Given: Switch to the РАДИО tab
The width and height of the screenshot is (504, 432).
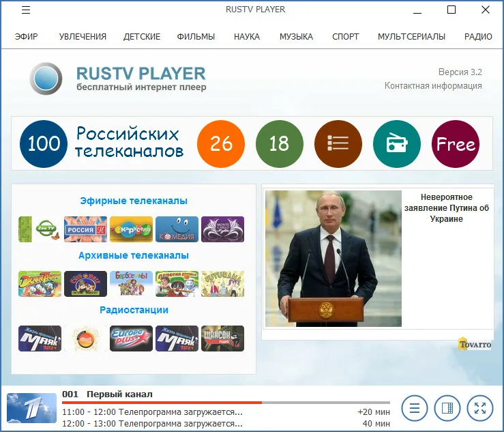Looking at the screenshot, I should pyautogui.click(x=478, y=37).
